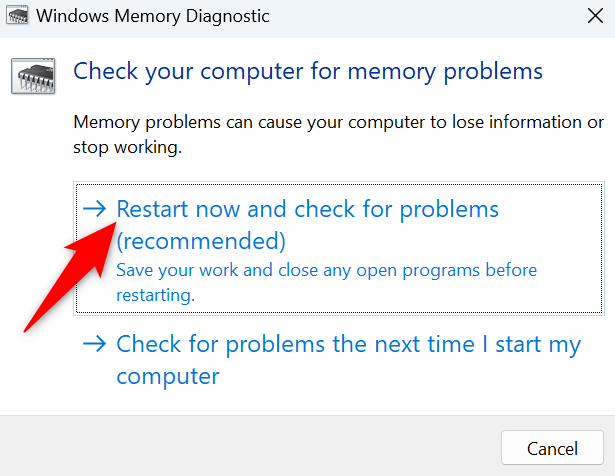Click the "(recommended)" label

tap(201, 241)
